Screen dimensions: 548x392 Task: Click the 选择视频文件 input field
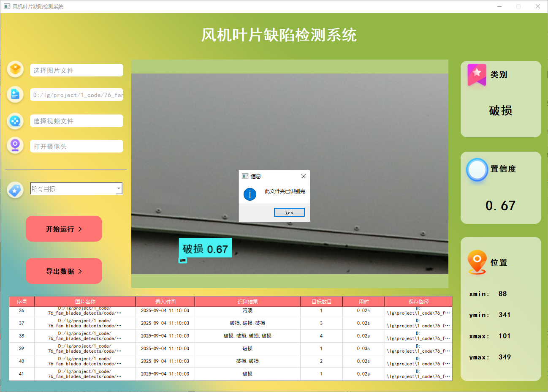(76, 121)
